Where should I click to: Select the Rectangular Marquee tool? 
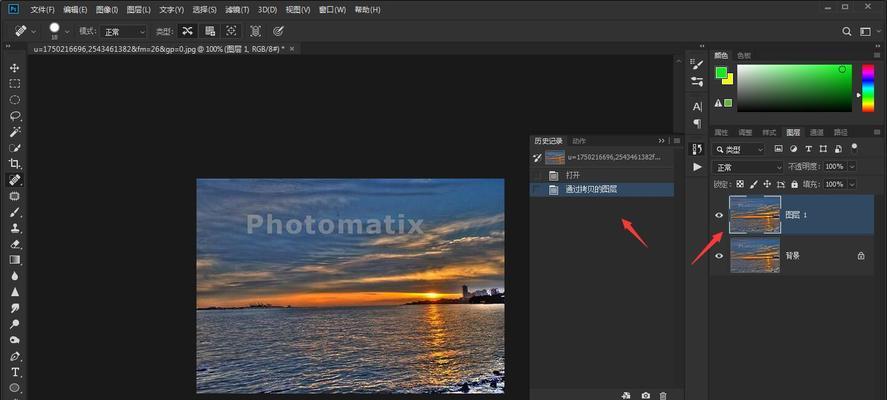[x=15, y=84]
